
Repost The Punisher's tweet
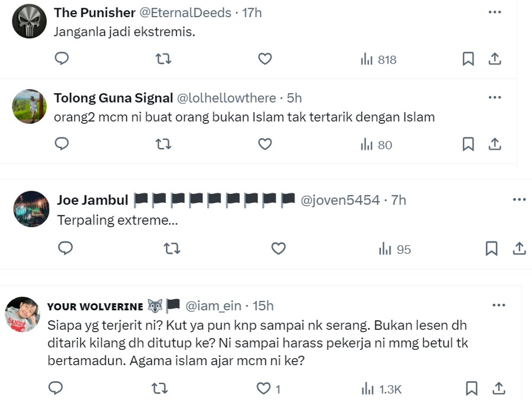click(x=164, y=59)
